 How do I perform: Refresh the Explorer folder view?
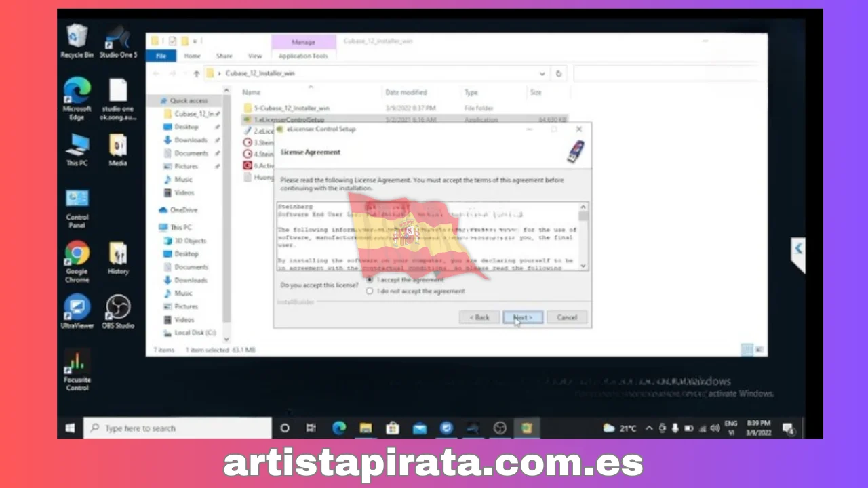point(559,73)
